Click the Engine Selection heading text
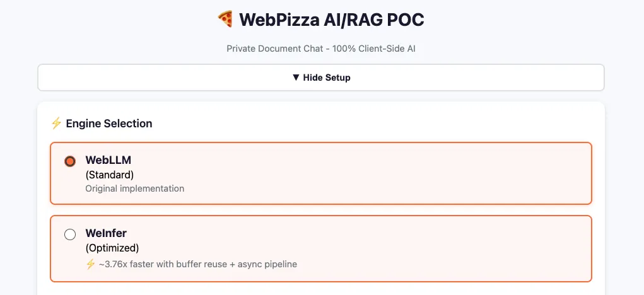This screenshot has height=295, width=644. [109, 124]
